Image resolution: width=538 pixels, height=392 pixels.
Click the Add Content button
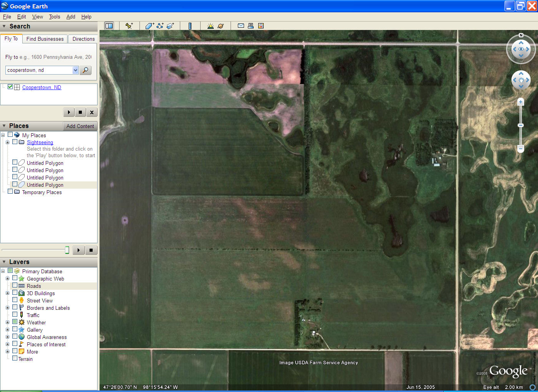[80, 126]
